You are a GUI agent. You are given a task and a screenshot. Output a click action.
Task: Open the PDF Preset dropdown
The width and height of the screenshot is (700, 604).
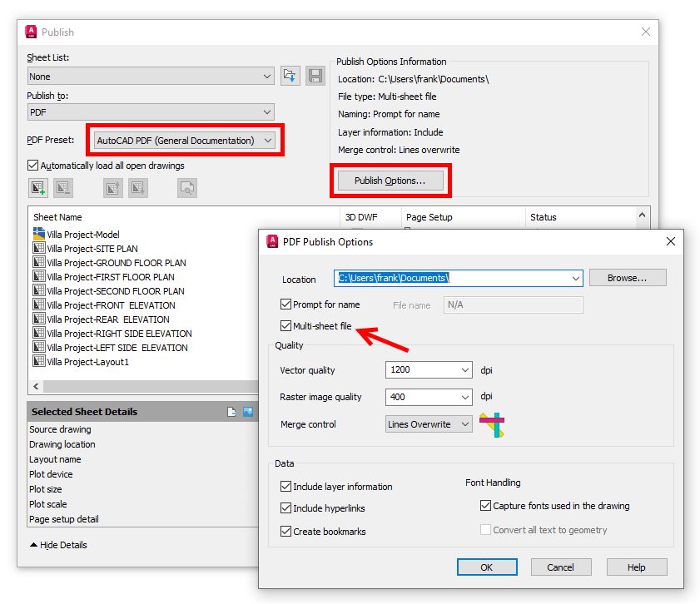click(x=184, y=141)
